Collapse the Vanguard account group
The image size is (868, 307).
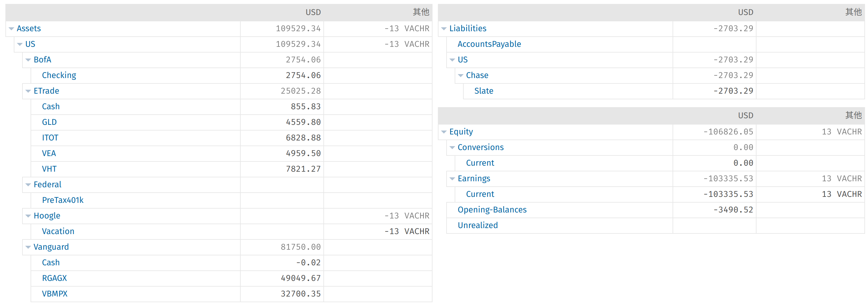28,247
